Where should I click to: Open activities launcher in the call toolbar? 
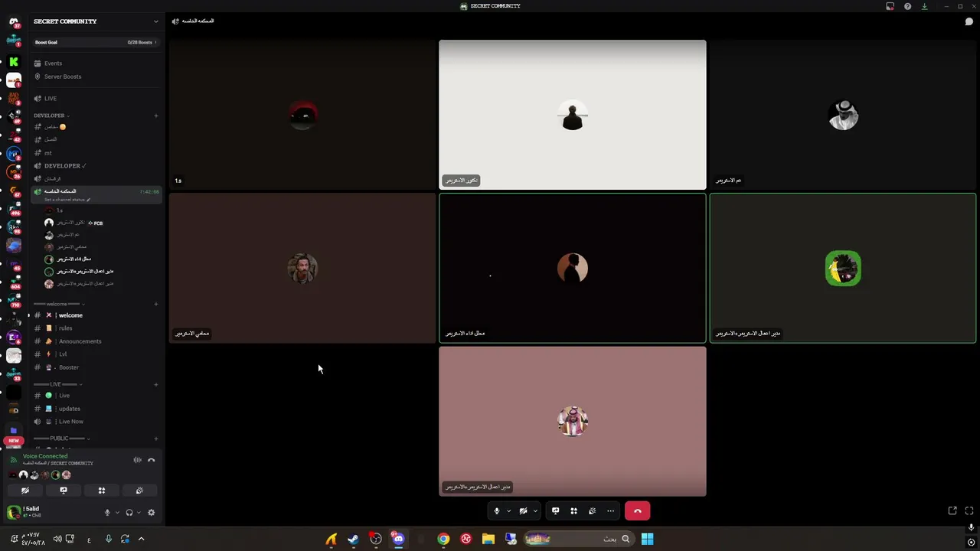pos(573,510)
